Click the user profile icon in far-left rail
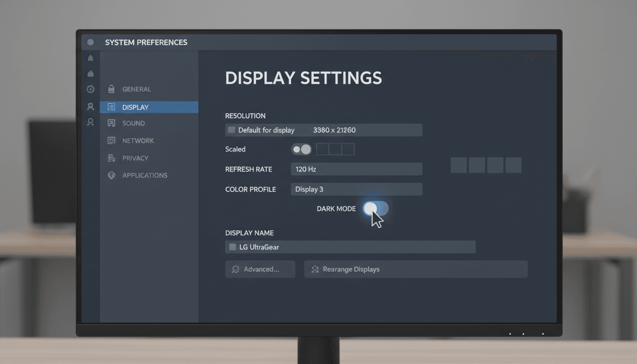This screenshot has height=364, width=637. 90,106
